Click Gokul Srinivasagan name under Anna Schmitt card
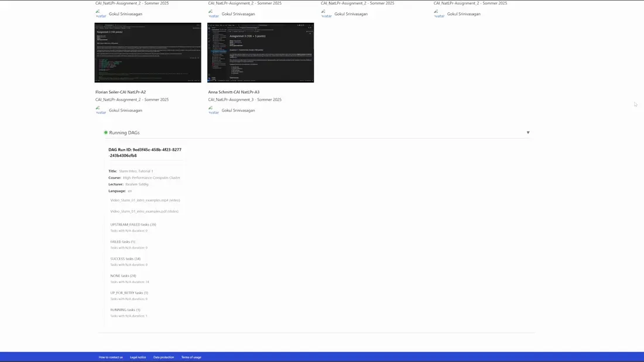 [x=238, y=111]
